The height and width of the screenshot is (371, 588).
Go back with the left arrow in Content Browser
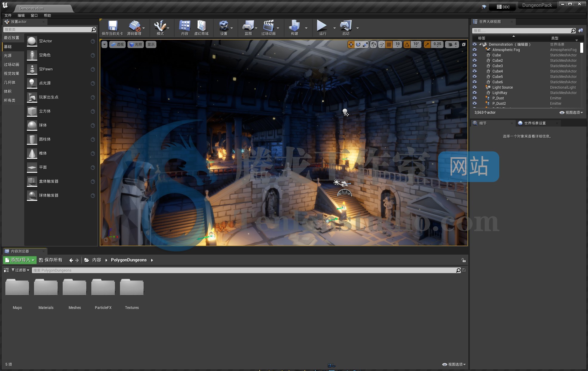click(71, 260)
